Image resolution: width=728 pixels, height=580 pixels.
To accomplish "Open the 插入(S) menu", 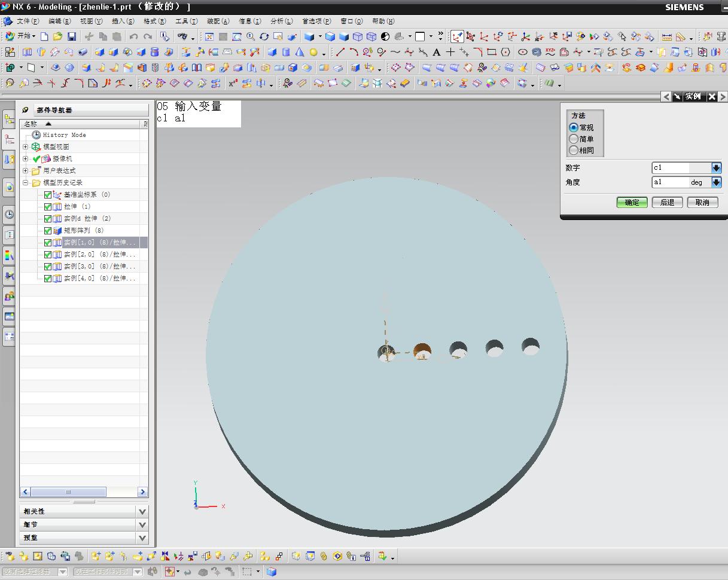I will pos(123,21).
